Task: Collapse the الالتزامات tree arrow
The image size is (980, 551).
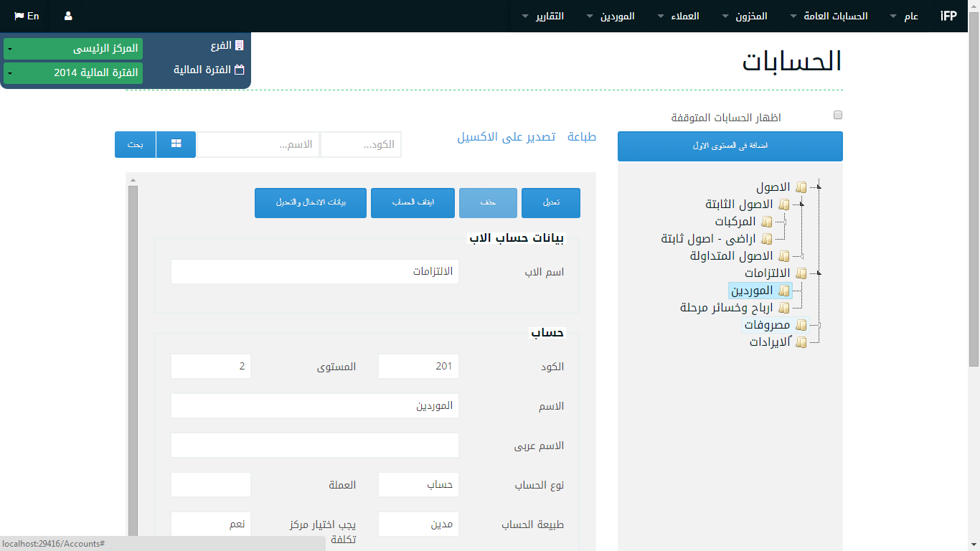Action: point(819,273)
